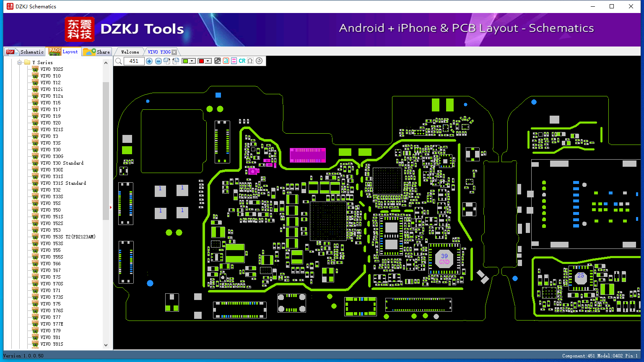Open VIVO Y70S in the model list
Image resolution: width=644 pixels, height=362 pixels.
(52, 284)
